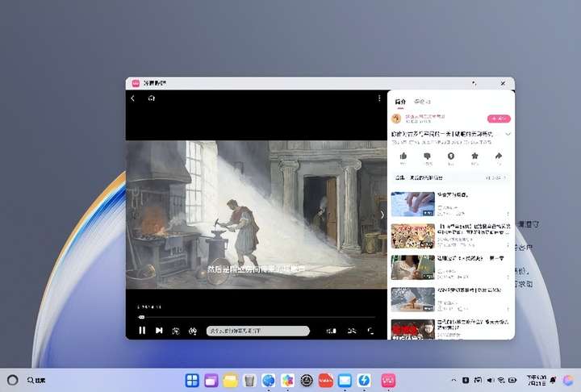The image size is (581, 392).
Task: Like the video with the thumbs-up
Action: pos(403,156)
